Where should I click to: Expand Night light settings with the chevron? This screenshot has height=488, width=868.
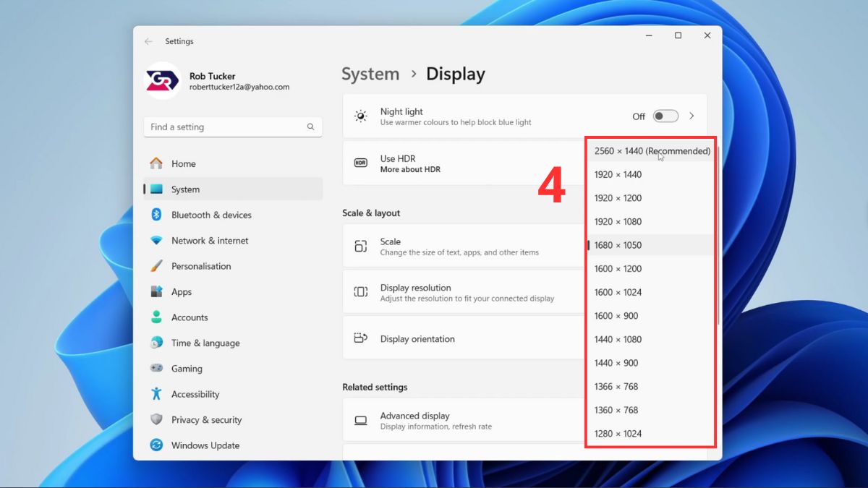point(692,116)
